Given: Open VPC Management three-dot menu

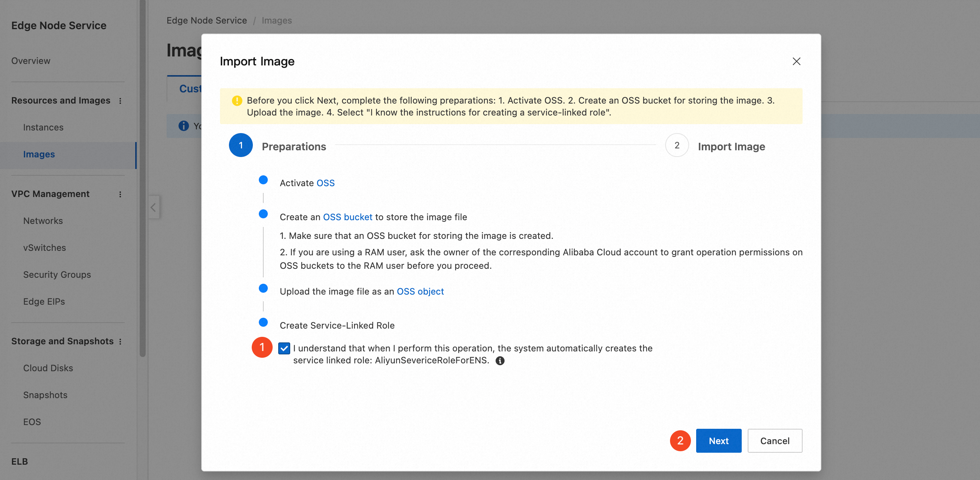Looking at the screenshot, I should 120,194.
